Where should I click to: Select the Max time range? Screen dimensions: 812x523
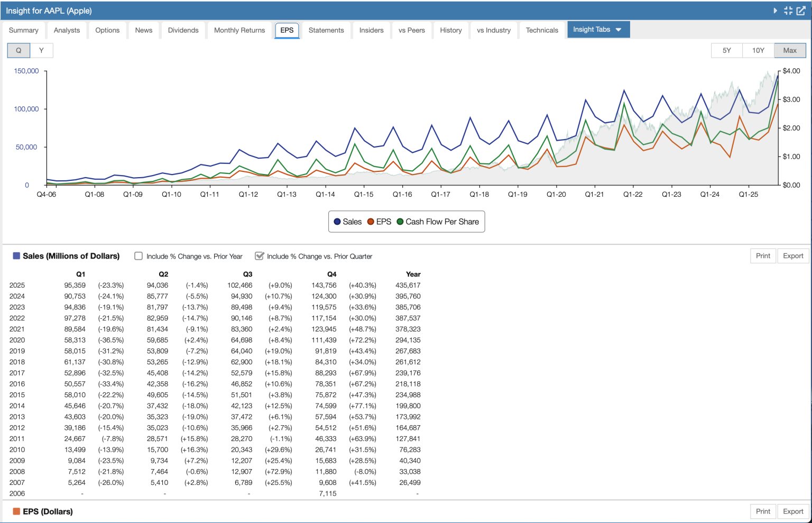tap(790, 50)
